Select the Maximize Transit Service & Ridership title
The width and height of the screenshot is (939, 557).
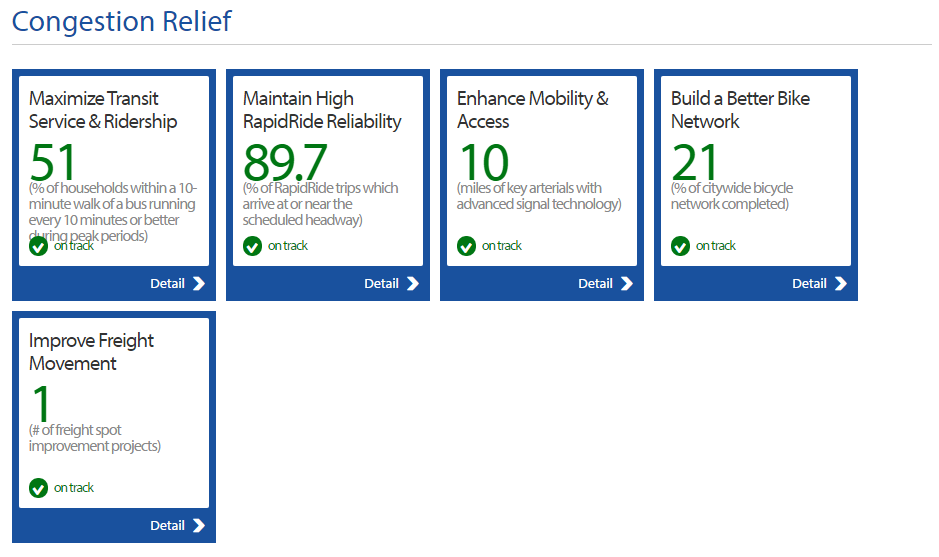pyautogui.click(x=103, y=110)
